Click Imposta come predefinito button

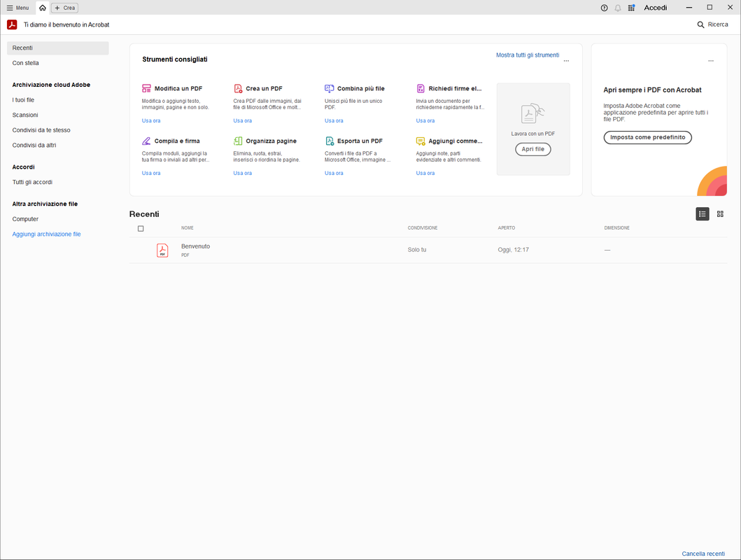click(x=647, y=137)
